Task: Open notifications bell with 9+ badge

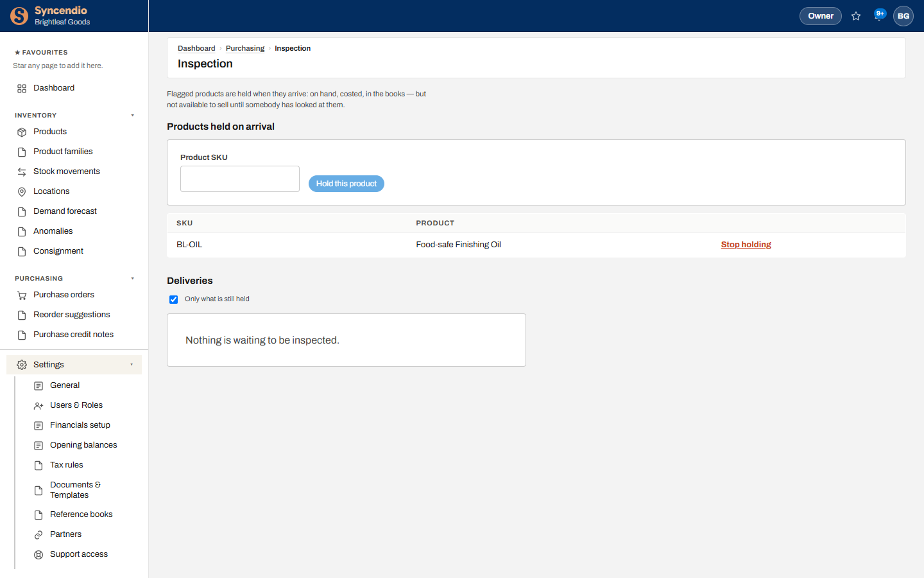Action: 879,15
